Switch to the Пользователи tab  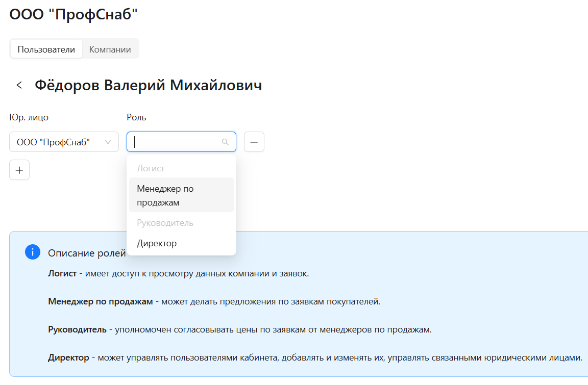pyautogui.click(x=46, y=48)
